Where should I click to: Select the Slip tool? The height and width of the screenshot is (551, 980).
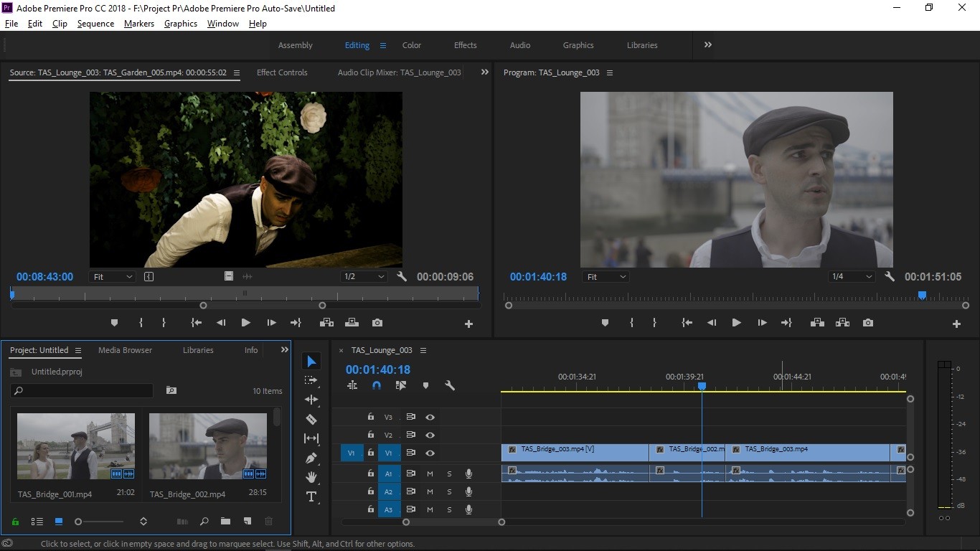pos(311,438)
